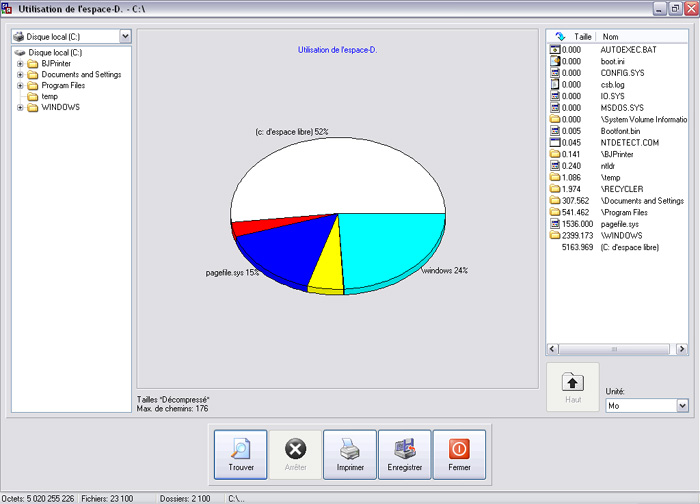Click the red Fermer button
The height and width of the screenshot is (504, 700).
[459, 455]
